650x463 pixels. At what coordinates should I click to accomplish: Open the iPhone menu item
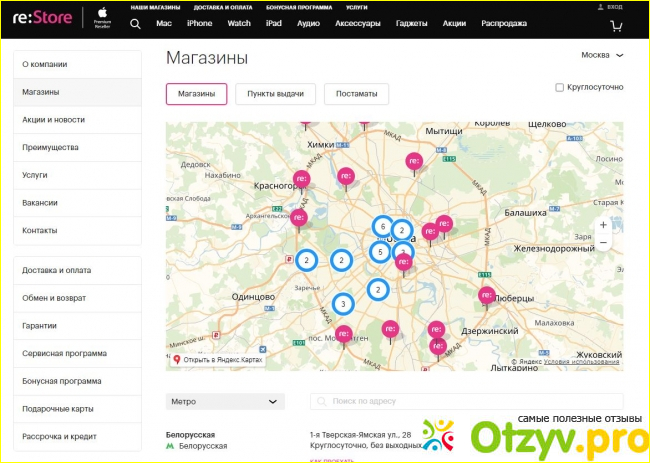point(199,23)
